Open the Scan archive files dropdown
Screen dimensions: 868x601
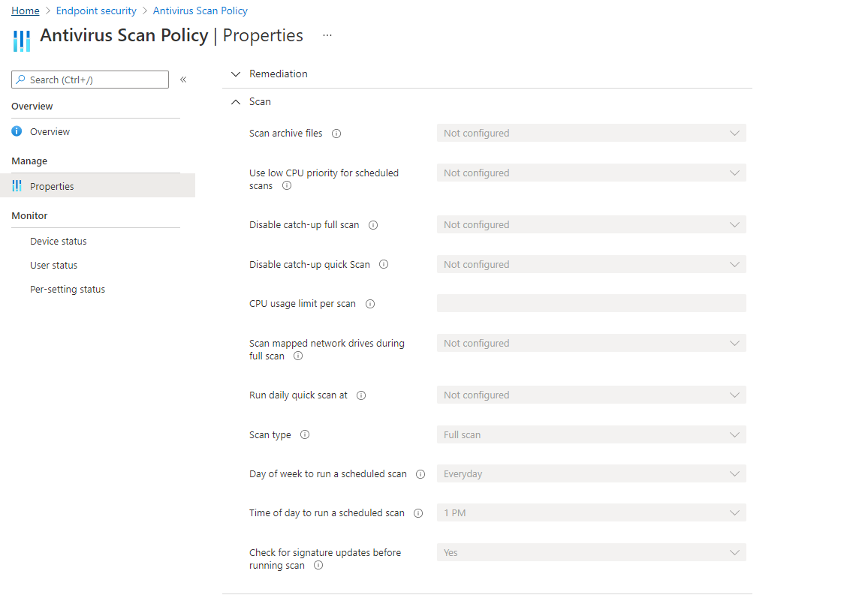[591, 134]
